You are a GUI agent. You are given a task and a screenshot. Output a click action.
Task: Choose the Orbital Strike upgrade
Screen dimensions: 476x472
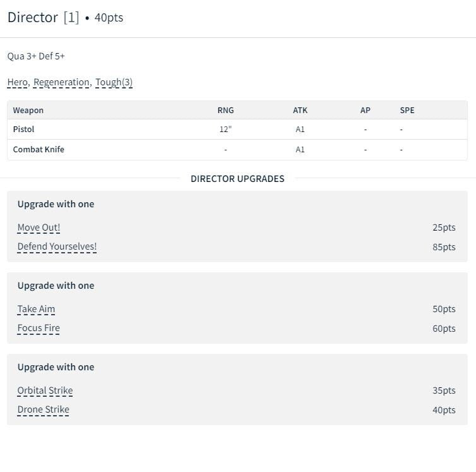pos(45,390)
